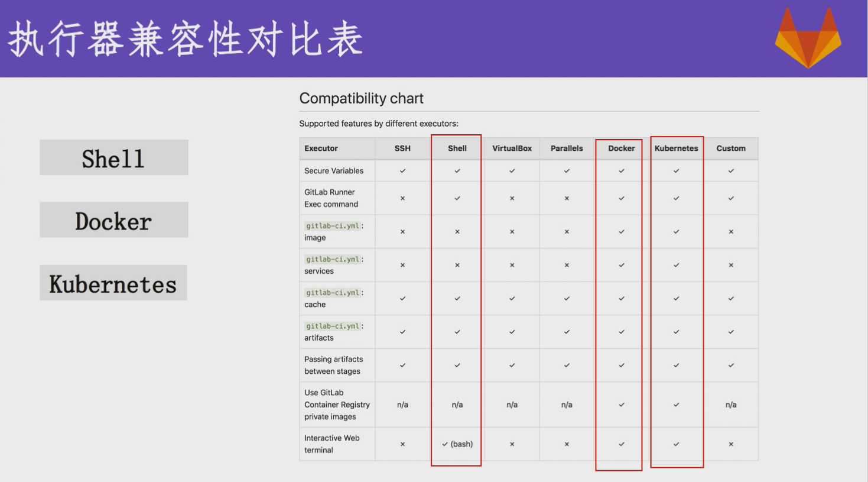Click the Shell cross in the image row
This screenshot has height=482, width=868.
(457, 232)
